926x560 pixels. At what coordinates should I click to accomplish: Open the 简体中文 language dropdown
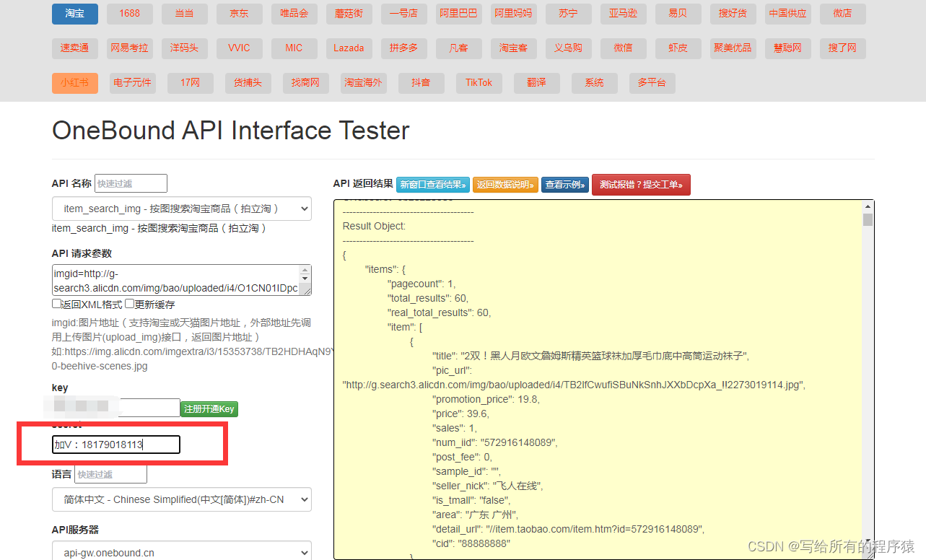coord(182,499)
